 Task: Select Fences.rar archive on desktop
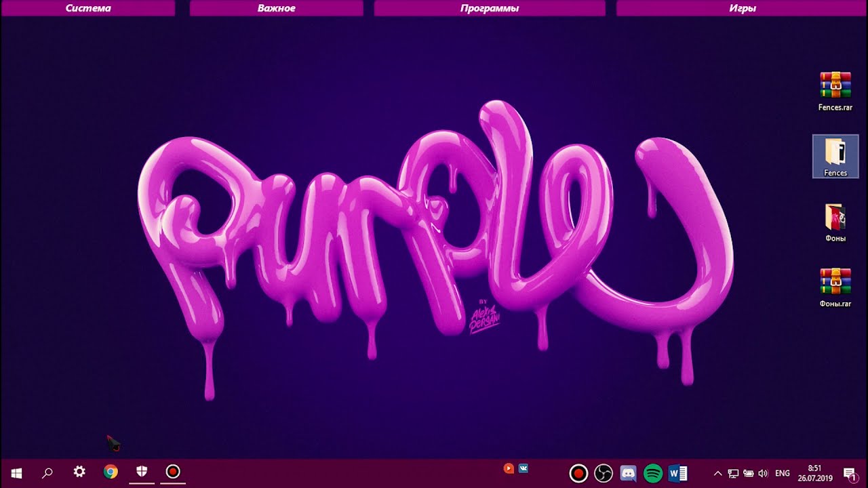pyautogui.click(x=835, y=91)
